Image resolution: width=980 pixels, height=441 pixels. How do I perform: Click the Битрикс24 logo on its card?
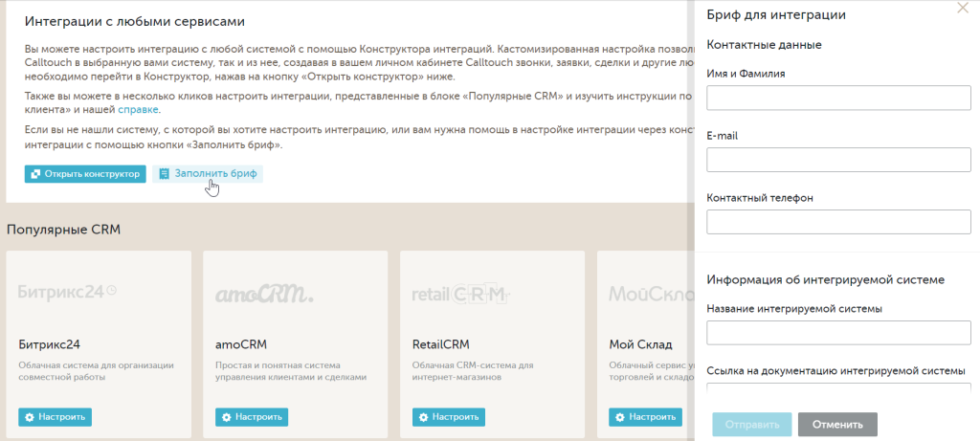point(67,292)
